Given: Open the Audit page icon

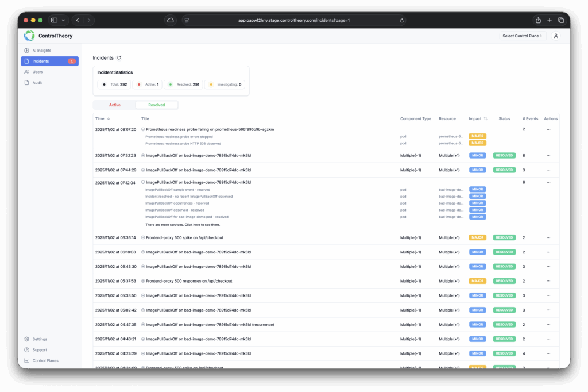Looking at the screenshot, I should [27, 83].
